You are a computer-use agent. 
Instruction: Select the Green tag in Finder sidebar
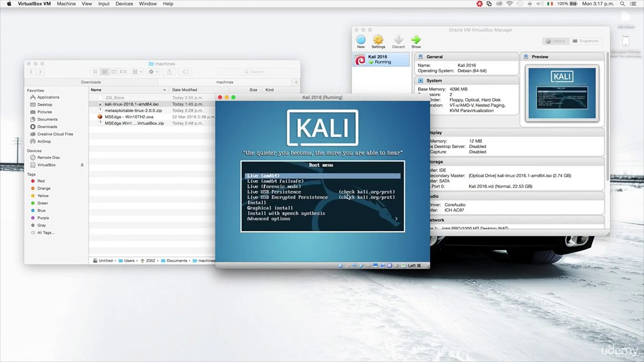point(43,203)
